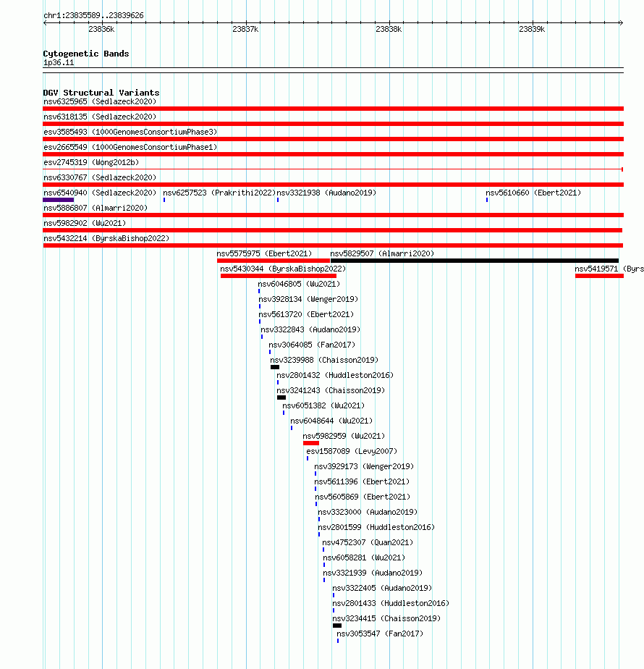Click the blue tick under nsv3321938 (Audano2019)

click(x=278, y=200)
